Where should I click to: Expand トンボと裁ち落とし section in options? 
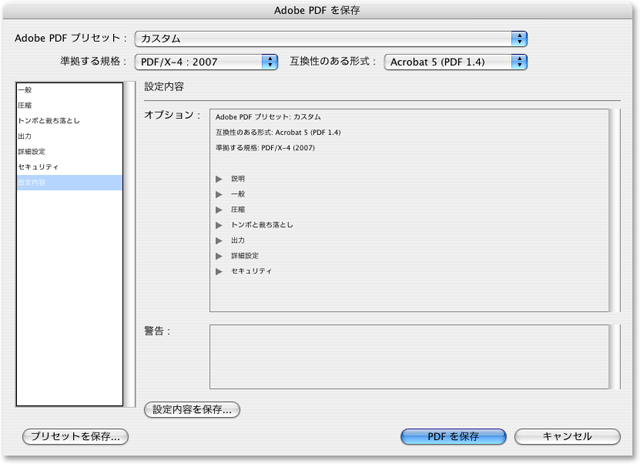click(x=218, y=225)
